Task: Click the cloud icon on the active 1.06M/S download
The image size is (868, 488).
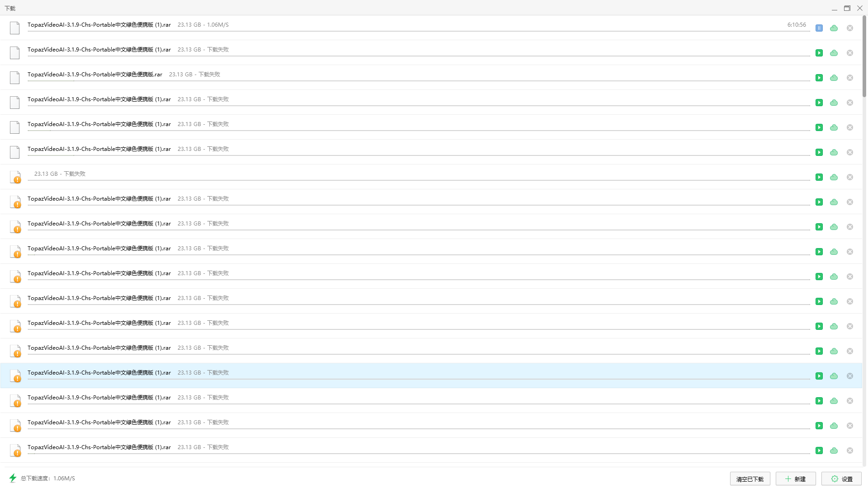Action: [x=834, y=28]
